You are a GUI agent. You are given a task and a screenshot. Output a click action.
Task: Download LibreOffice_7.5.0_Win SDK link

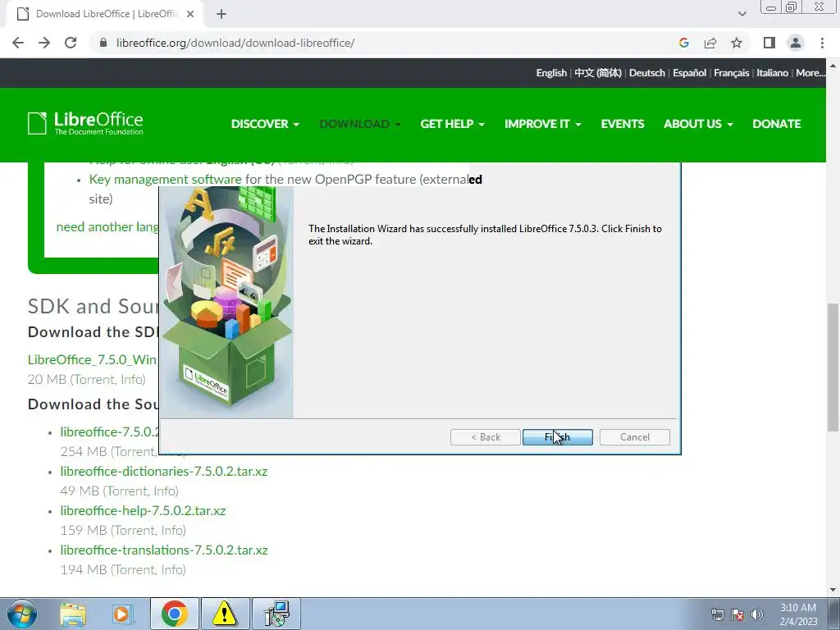pyautogui.click(x=92, y=359)
